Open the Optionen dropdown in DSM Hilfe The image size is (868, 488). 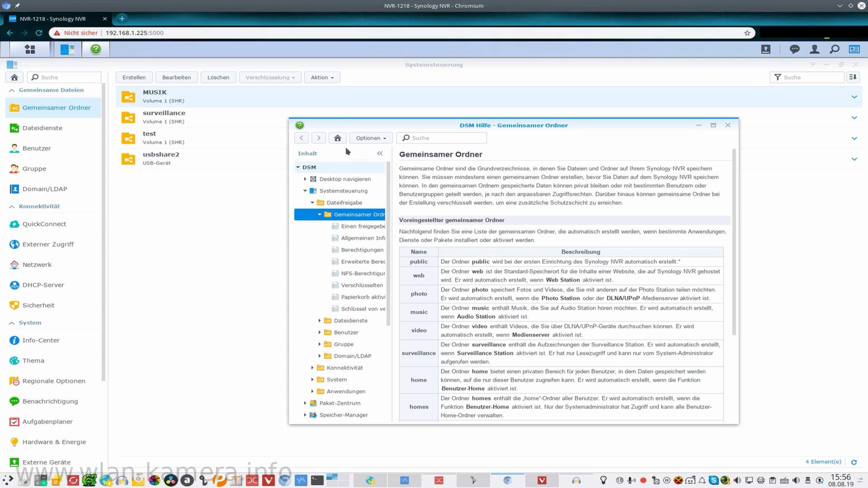click(x=371, y=138)
